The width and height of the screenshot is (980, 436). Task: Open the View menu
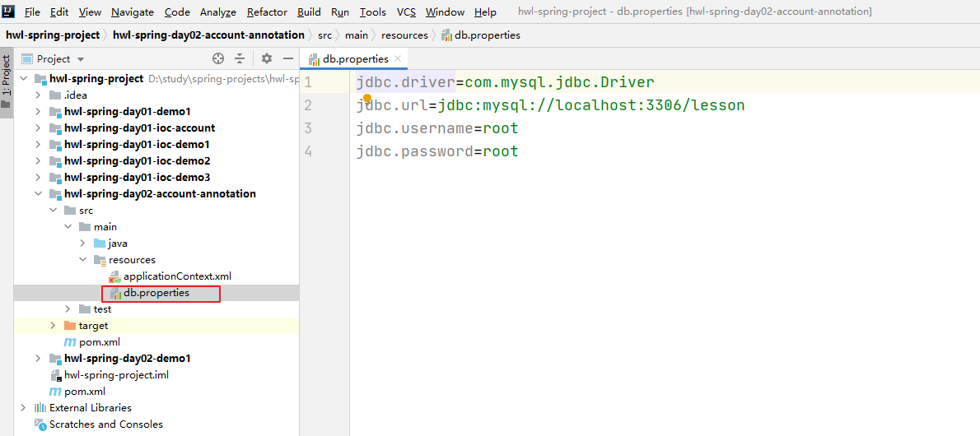pos(91,12)
